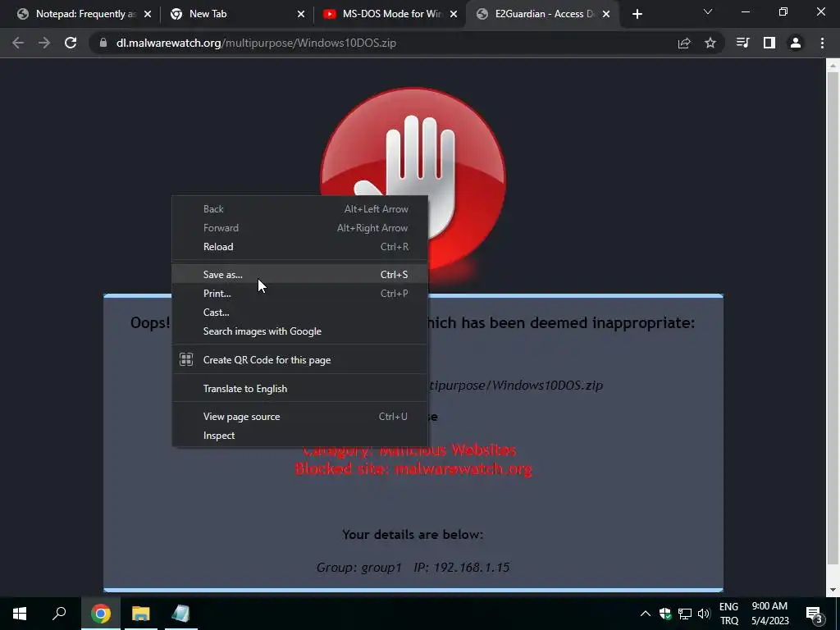This screenshot has width=840, height=630.
Task: Click the scrollbar down arrow
Action: tap(833, 590)
